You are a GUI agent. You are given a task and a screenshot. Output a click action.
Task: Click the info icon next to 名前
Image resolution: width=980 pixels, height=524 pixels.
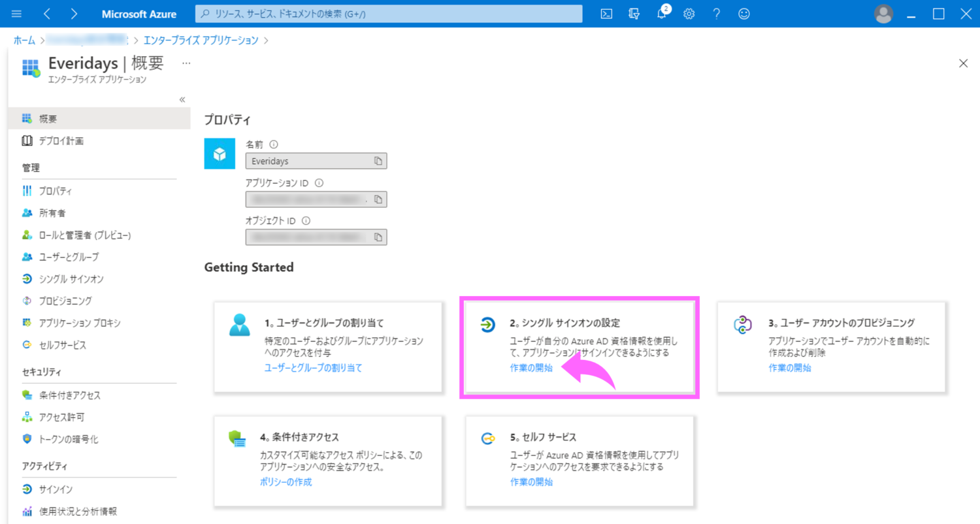(274, 144)
